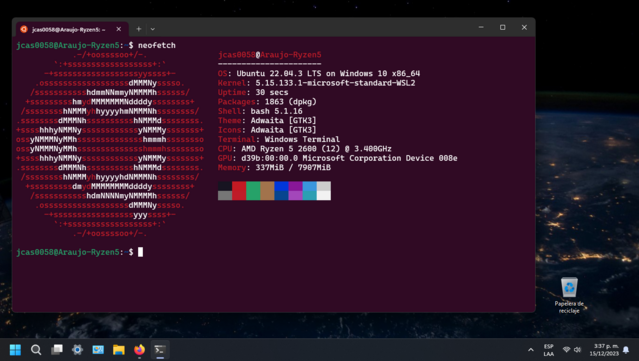Screen dimensions: 639x361
Task: Maximize the terminal window
Action: (x=502, y=27)
